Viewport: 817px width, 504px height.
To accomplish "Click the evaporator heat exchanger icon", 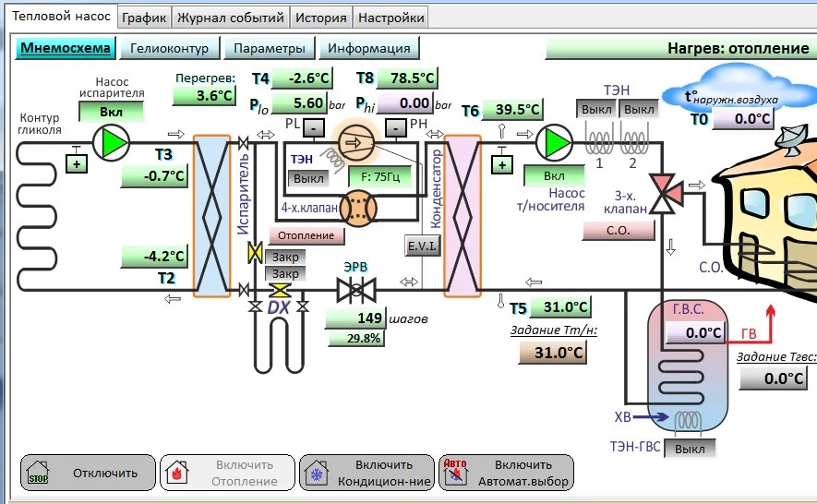I will coord(211,216).
